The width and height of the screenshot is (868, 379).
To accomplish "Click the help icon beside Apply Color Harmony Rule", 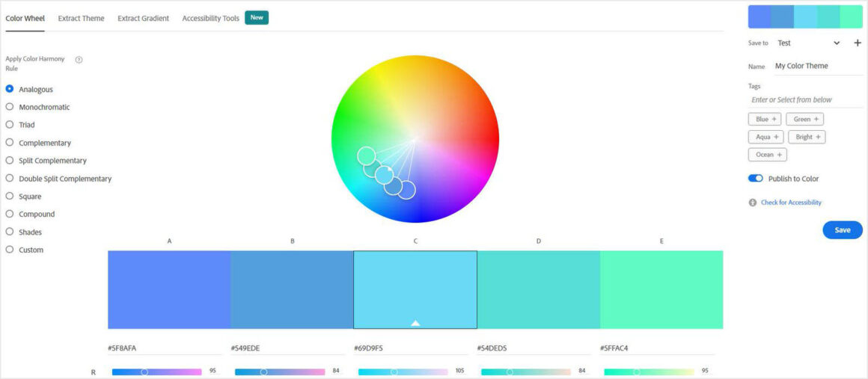I will [x=79, y=60].
